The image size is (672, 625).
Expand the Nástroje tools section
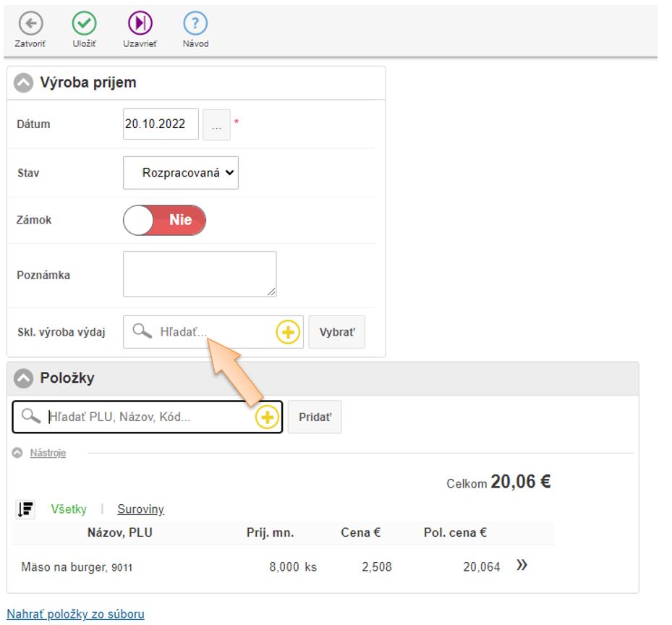click(x=47, y=453)
